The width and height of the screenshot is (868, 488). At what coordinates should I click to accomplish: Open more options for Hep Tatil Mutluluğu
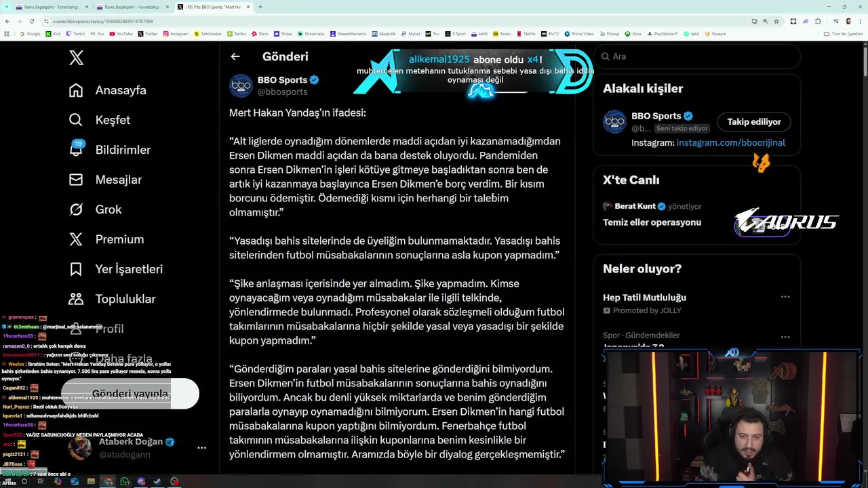coord(785,297)
